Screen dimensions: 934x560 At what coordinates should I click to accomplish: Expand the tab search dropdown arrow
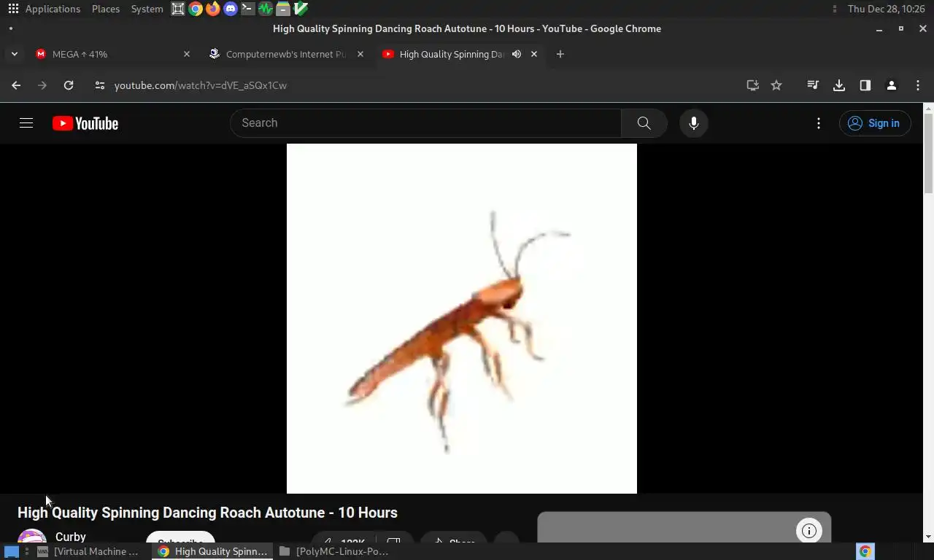coord(14,54)
